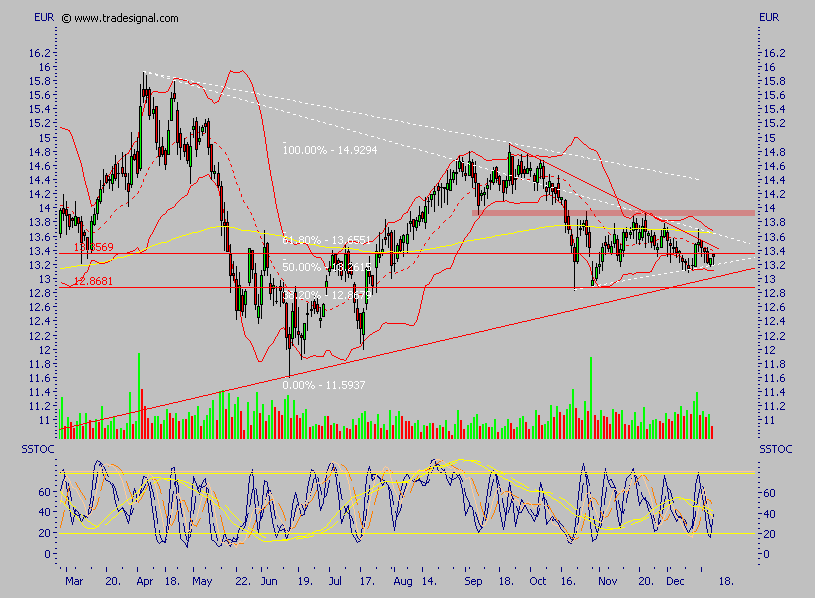Select the 80 level on stochastic axis
This screenshot has width=815, height=598.
769,472
